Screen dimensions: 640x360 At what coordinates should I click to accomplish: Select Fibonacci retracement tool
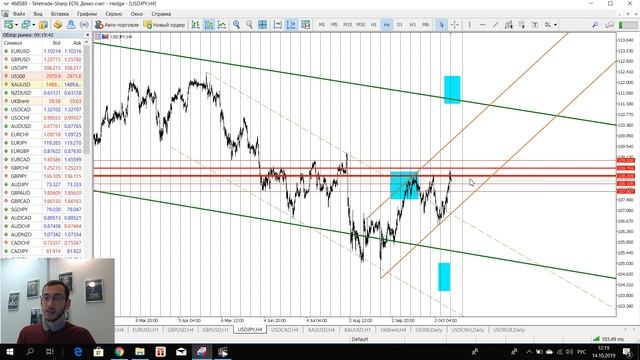click(x=522, y=25)
